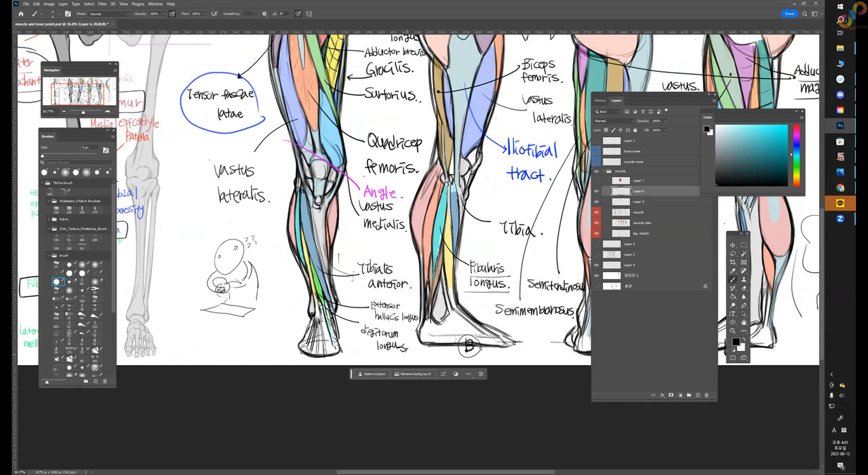Select the History Brush tool
Screen dimensions: 868x475
732,288
